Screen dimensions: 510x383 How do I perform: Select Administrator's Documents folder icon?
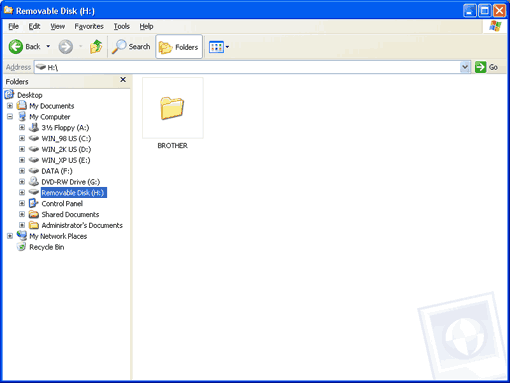point(34,225)
